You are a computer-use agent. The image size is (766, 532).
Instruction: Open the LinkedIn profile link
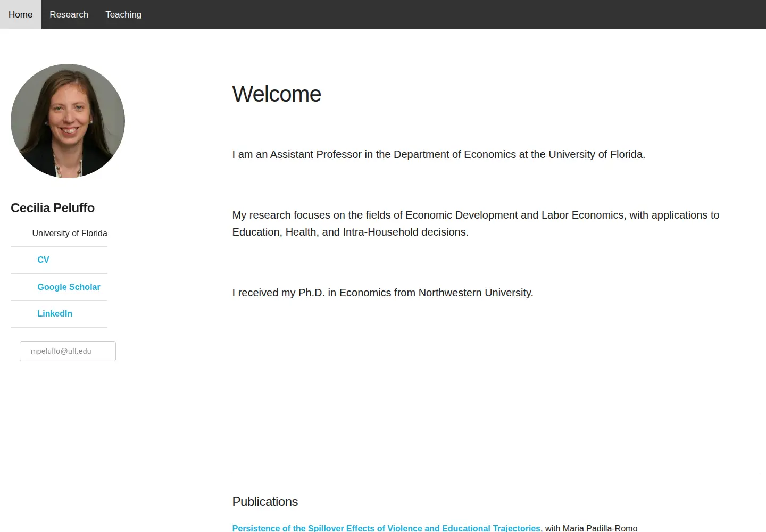(x=55, y=313)
